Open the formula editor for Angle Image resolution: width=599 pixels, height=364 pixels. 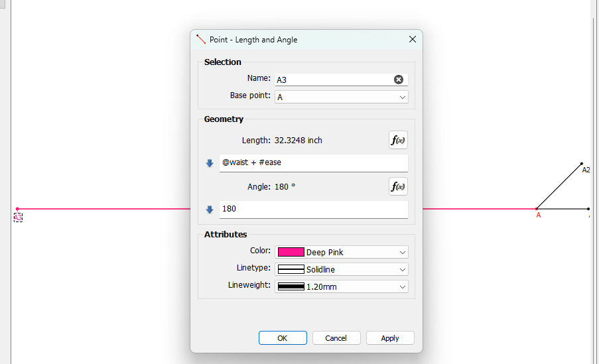pos(398,187)
